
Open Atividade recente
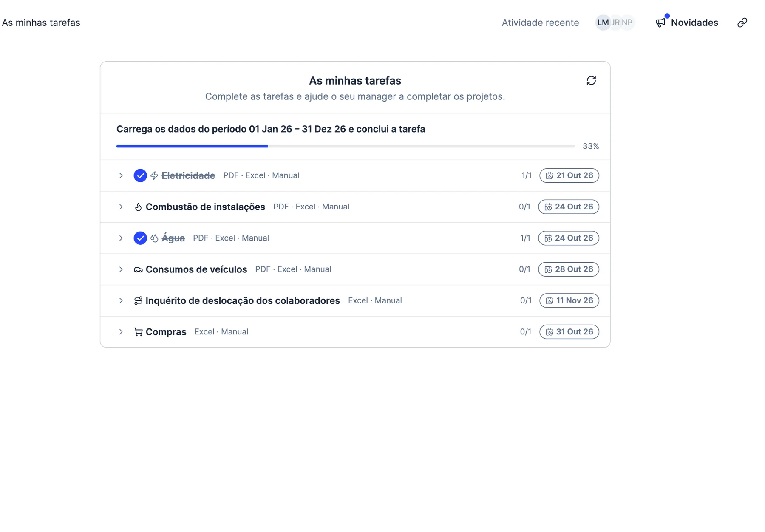(x=540, y=23)
